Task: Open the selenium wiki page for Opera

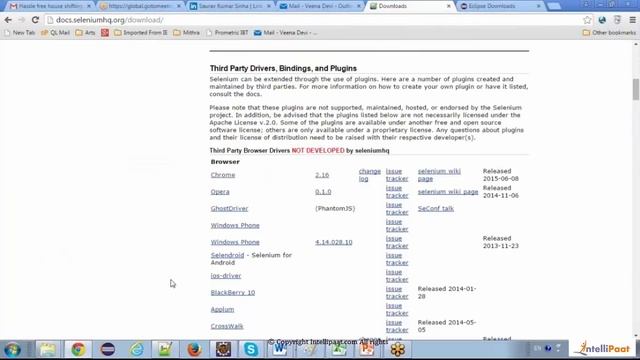Action: 448,192
